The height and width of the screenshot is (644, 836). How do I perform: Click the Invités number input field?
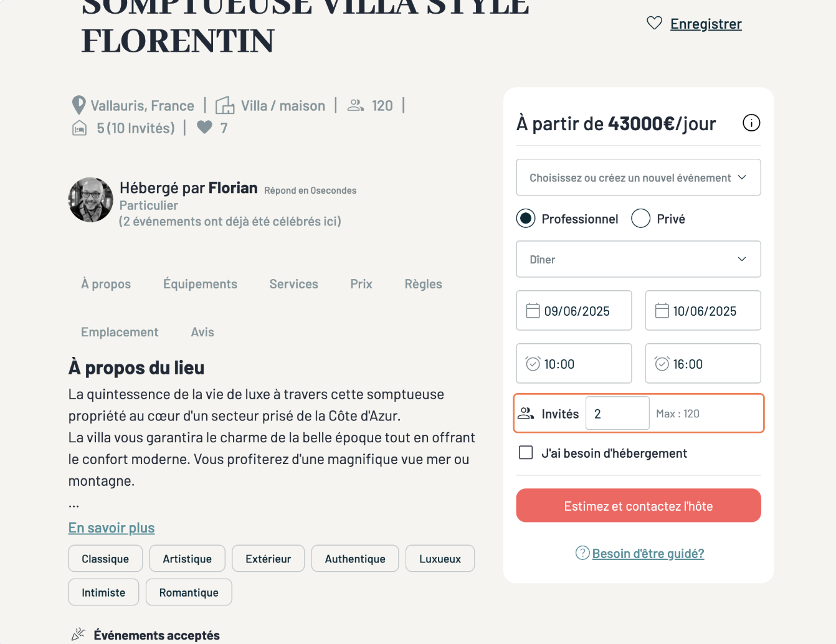pos(617,414)
